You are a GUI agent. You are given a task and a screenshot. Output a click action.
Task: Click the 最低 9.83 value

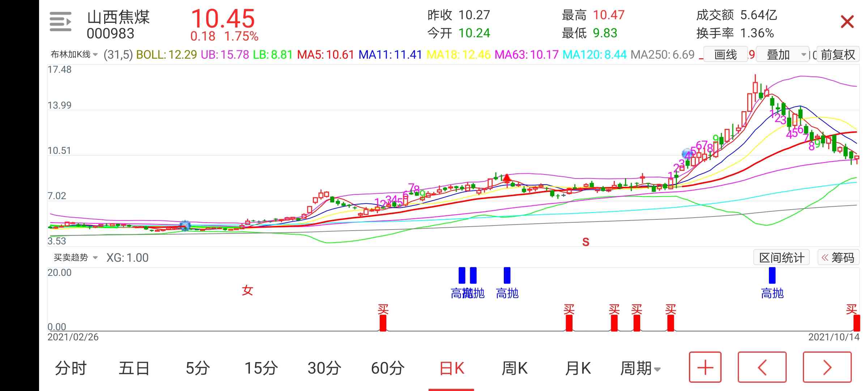click(x=590, y=33)
